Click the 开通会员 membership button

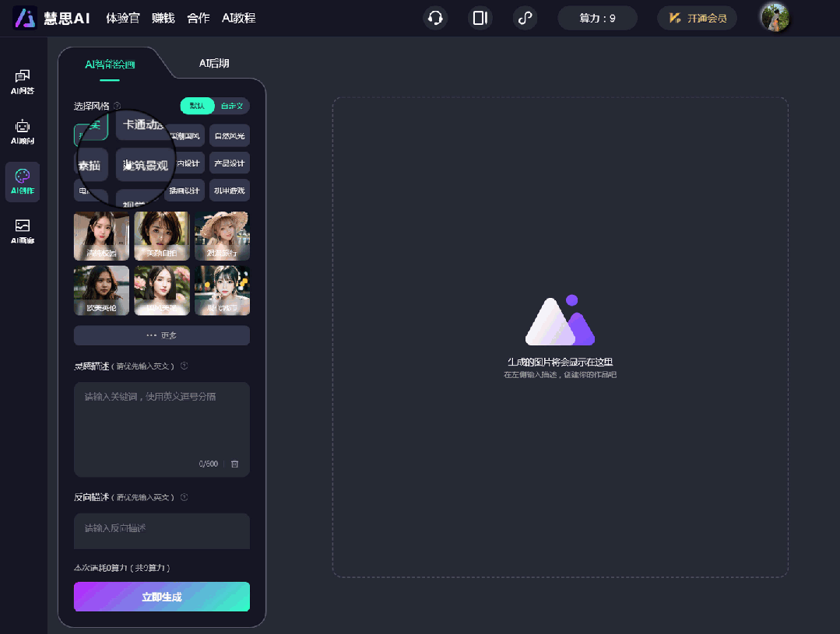(698, 18)
